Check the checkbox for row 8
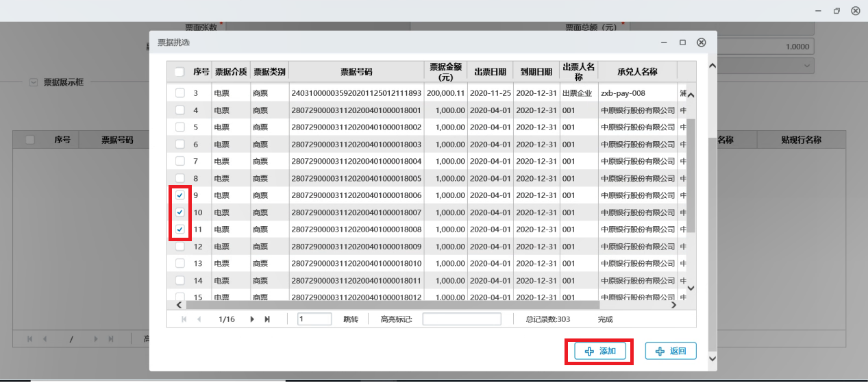The height and width of the screenshot is (383, 868). pos(179,178)
